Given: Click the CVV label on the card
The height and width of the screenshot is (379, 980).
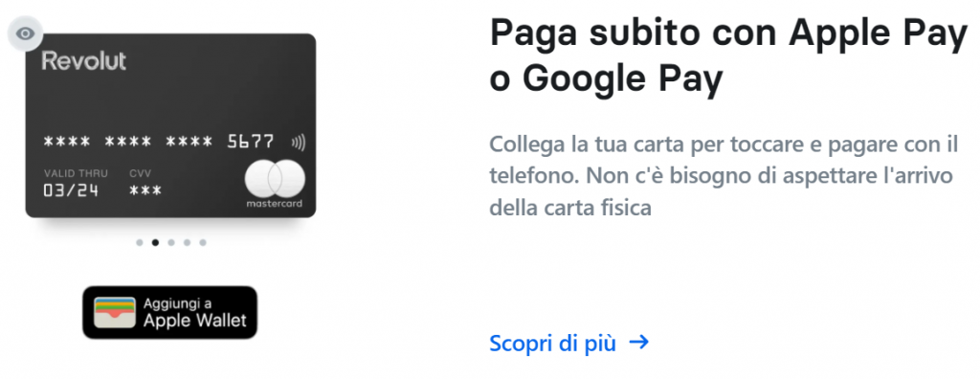Looking at the screenshot, I should [x=140, y=173].
